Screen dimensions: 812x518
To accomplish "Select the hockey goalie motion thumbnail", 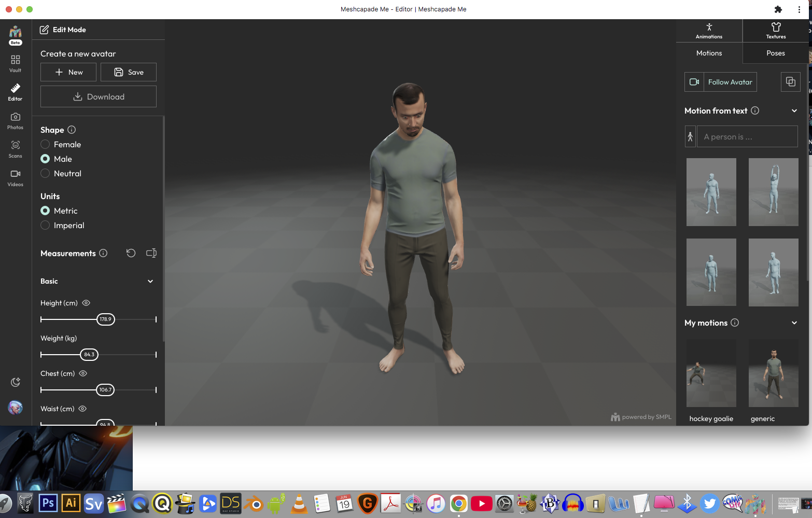I will pos(711,373).
